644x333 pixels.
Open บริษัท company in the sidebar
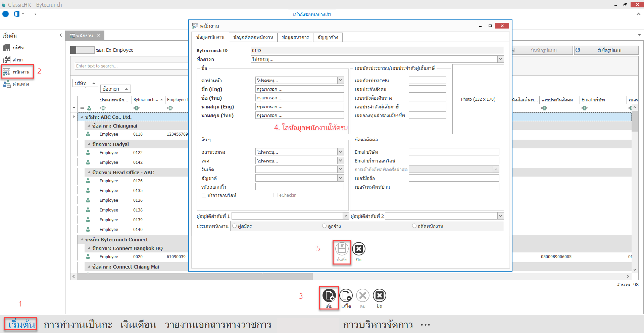(14, 48)
